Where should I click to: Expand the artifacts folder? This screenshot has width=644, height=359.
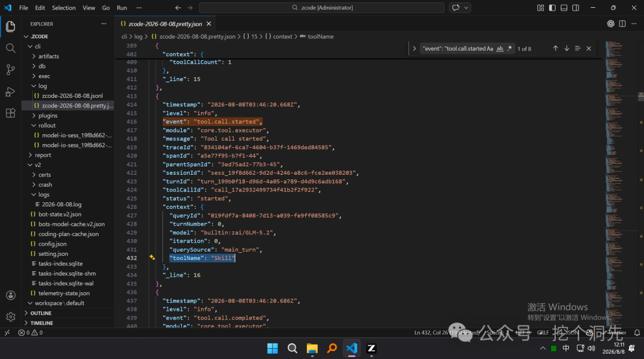tap(33, 56)
